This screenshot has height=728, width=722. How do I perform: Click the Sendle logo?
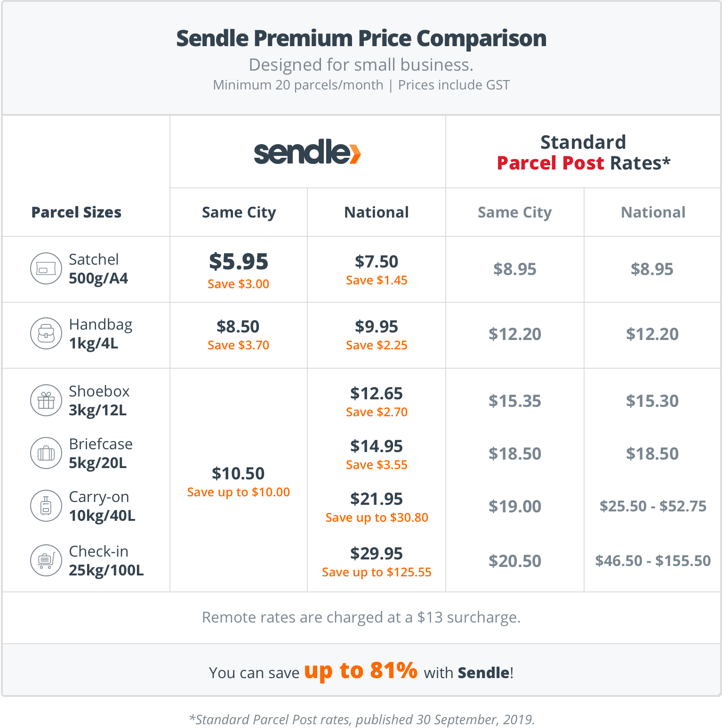pos(307,152)
